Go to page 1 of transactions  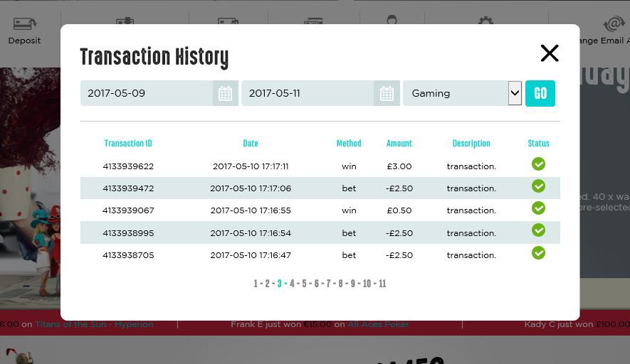click(x=256, y=284)
